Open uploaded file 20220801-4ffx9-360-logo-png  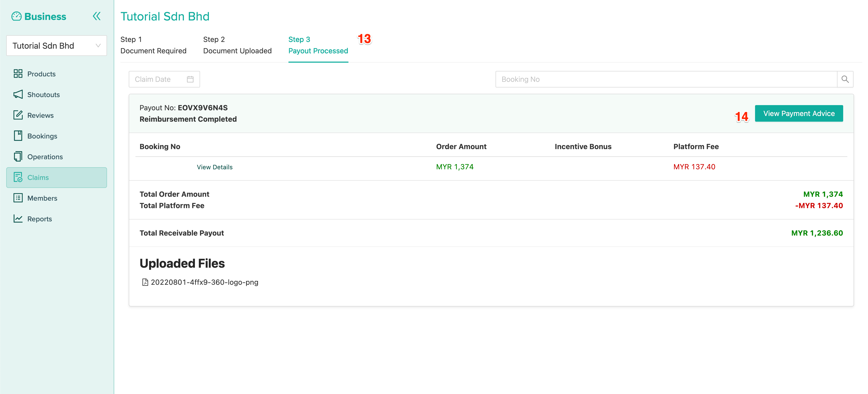(204, 282)
